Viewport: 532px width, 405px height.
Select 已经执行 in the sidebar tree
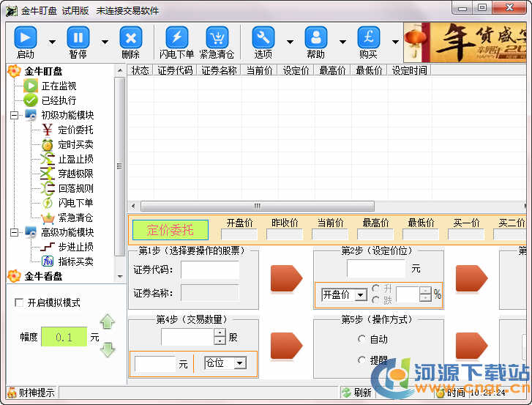[x=59, y=100]
